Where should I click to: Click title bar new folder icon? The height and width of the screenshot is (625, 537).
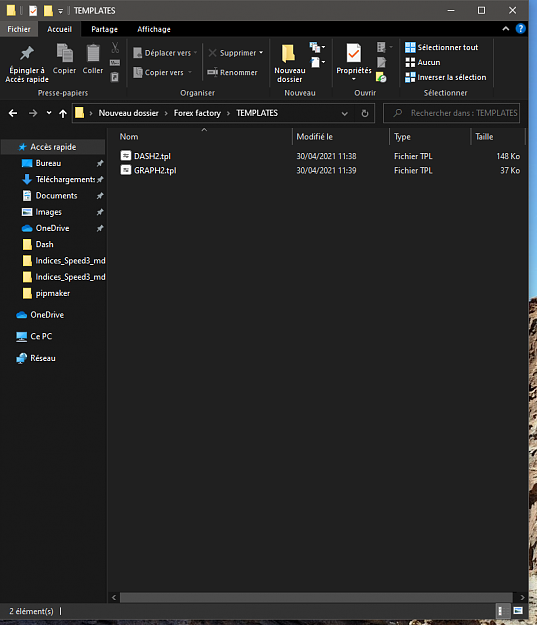coord(48,11)
